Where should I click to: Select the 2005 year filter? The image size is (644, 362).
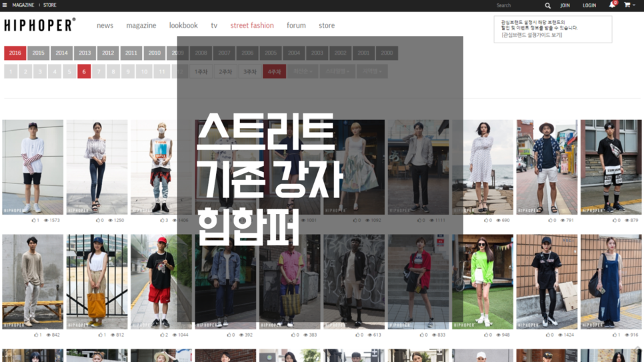(x=271, y=53)
